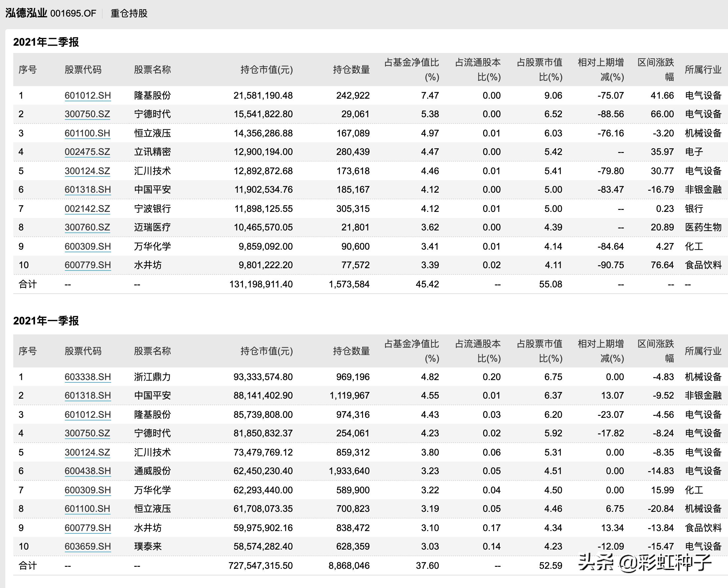Open the 603659.SH 璞泰来 stock link
Viewport: 728px width, 588px height.
coord(87,546)
